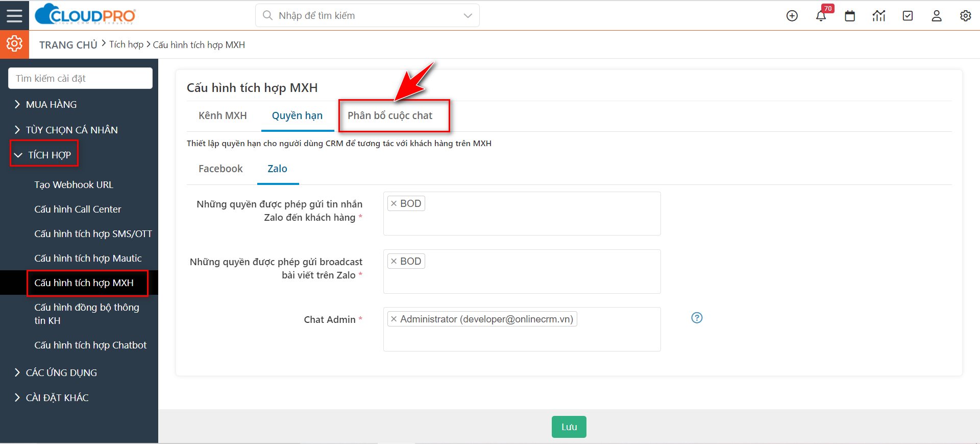Click the search magnifier icon
The width and height of the screenshot is (980, 444).
(267, 15)
